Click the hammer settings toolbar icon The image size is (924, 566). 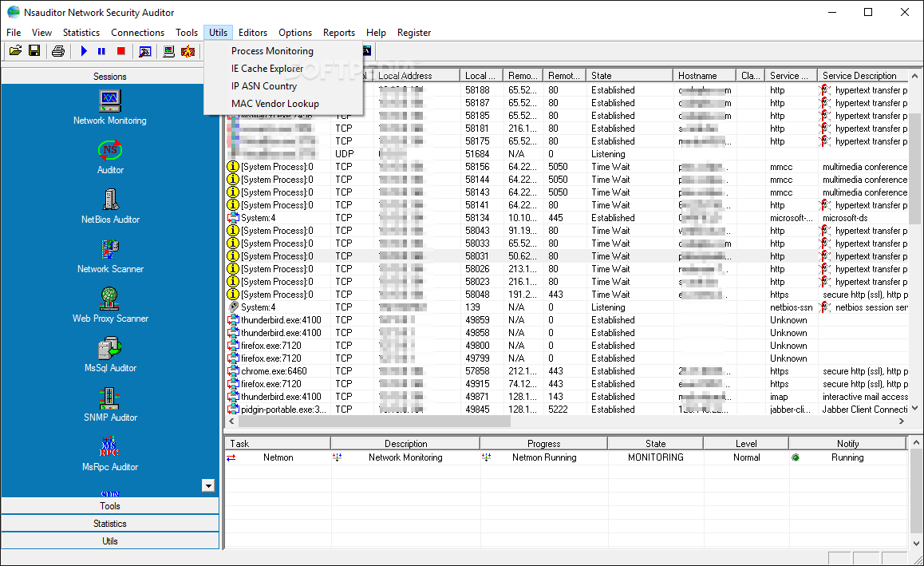click(x=144, y=51)
